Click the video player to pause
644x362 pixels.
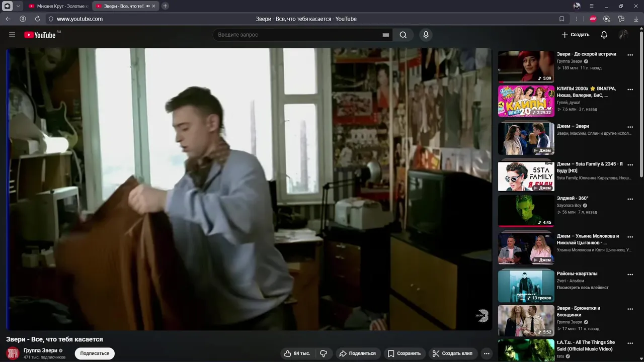249,190
